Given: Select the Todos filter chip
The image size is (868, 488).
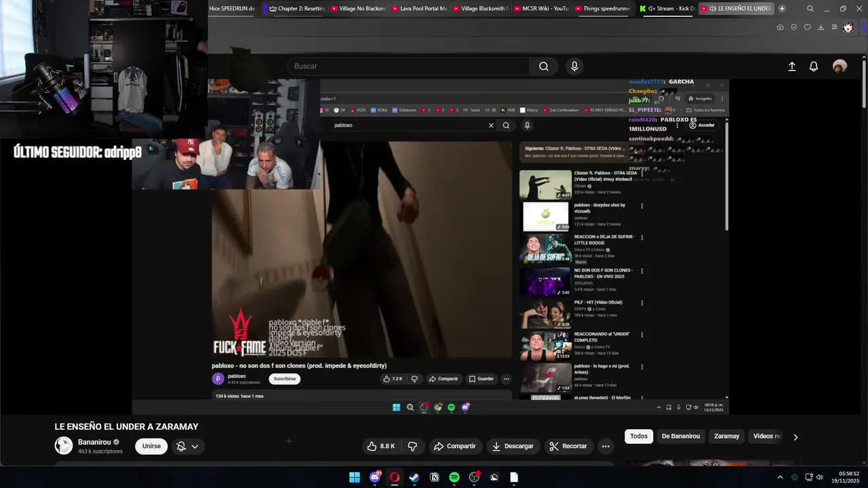Looking at the screenshot, I should 639,436.
